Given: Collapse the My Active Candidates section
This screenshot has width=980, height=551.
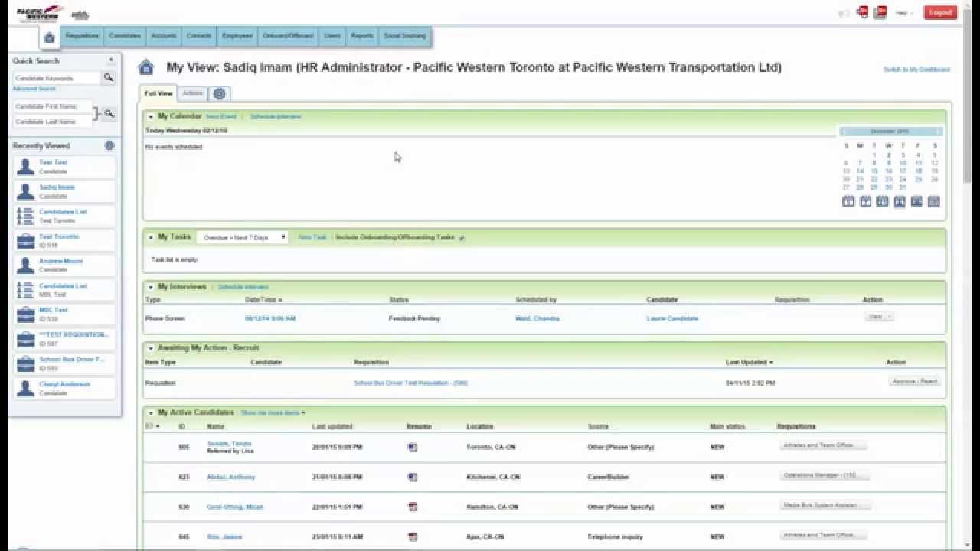Looking at the screenshot, I should tap(151, 412).
